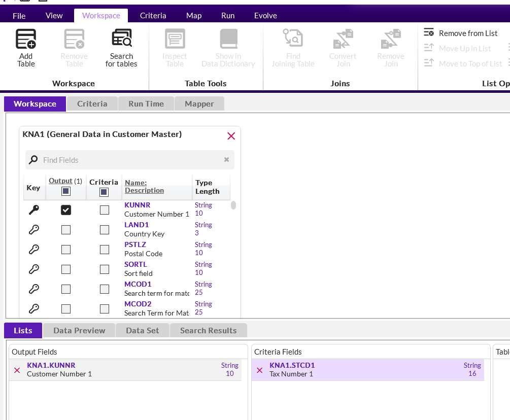This screenshot has height=420, width=510.
Task: Click Remove from List icon
Action: click(429, 33)
